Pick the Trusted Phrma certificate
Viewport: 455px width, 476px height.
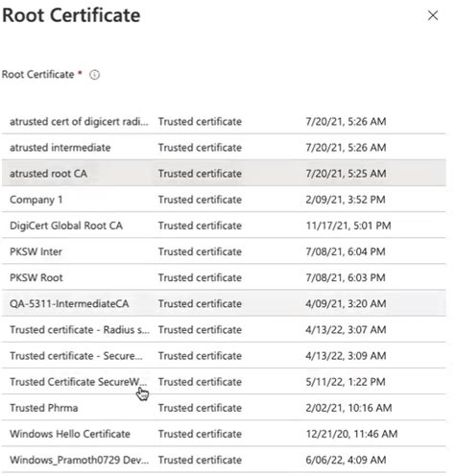(x=224, y=408)
